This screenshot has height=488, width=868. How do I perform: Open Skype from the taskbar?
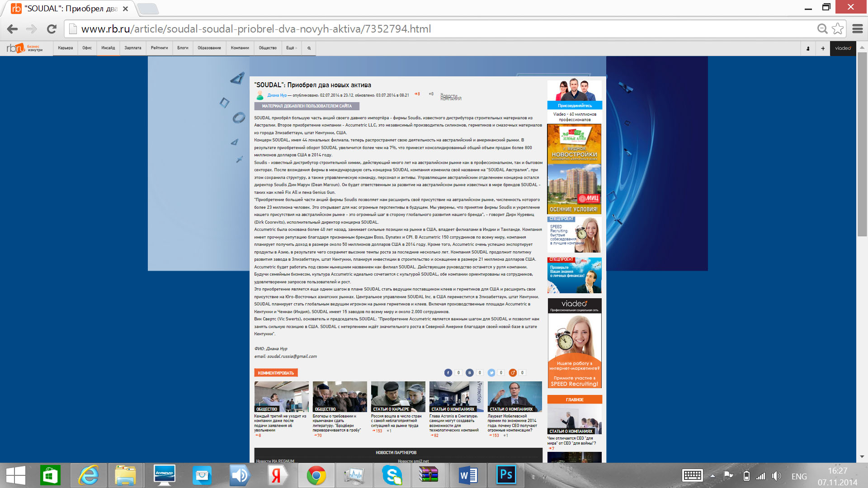click(x=392, y=475)
